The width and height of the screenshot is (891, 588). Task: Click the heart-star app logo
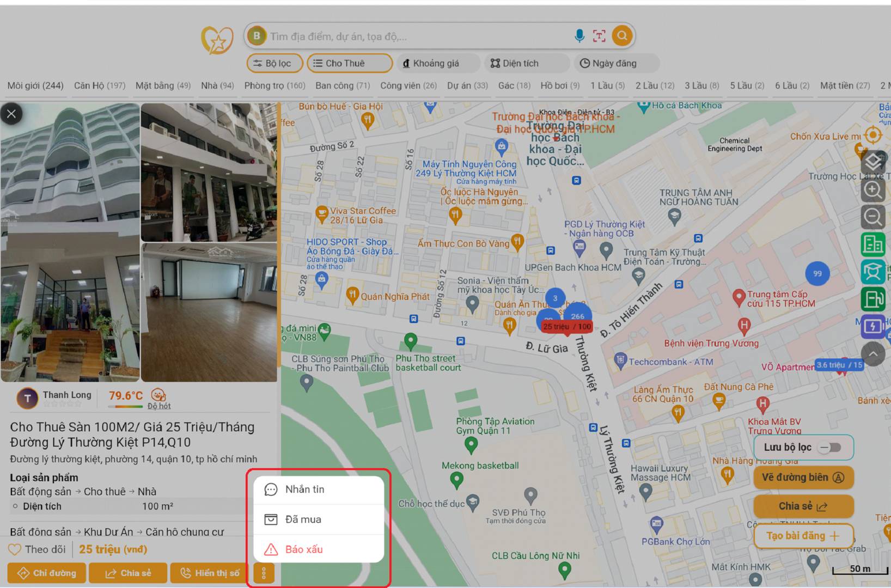click(217, 40)
